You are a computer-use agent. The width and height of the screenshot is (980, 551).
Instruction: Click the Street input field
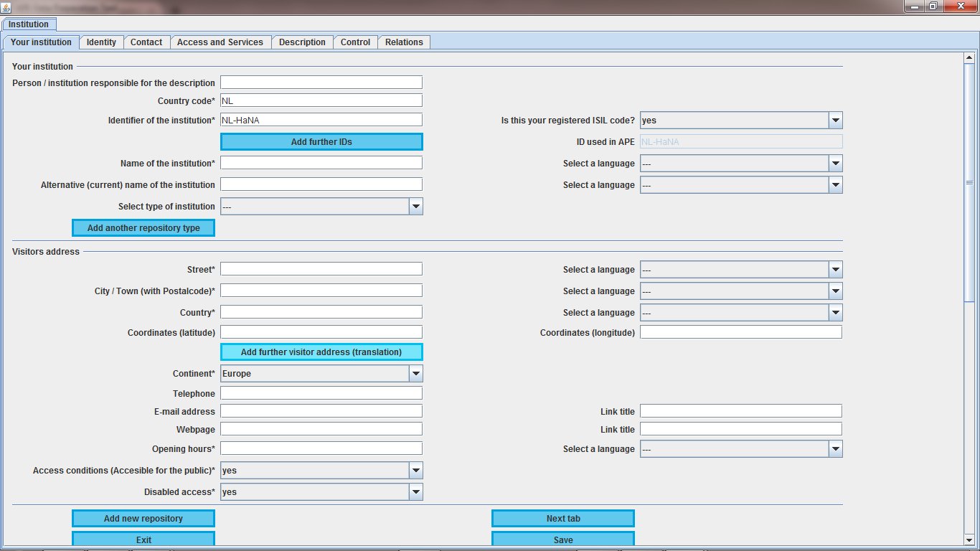click(x=321, y=269)
